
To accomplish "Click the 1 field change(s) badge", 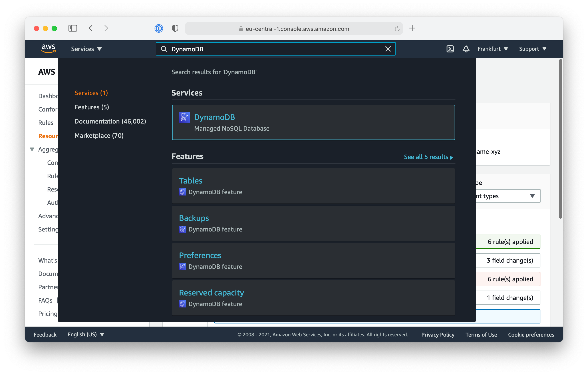I will (x=508, y=298).
